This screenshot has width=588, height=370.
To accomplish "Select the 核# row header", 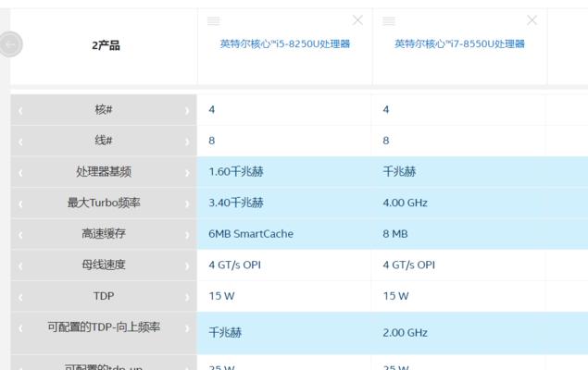I will coord(104,109).
